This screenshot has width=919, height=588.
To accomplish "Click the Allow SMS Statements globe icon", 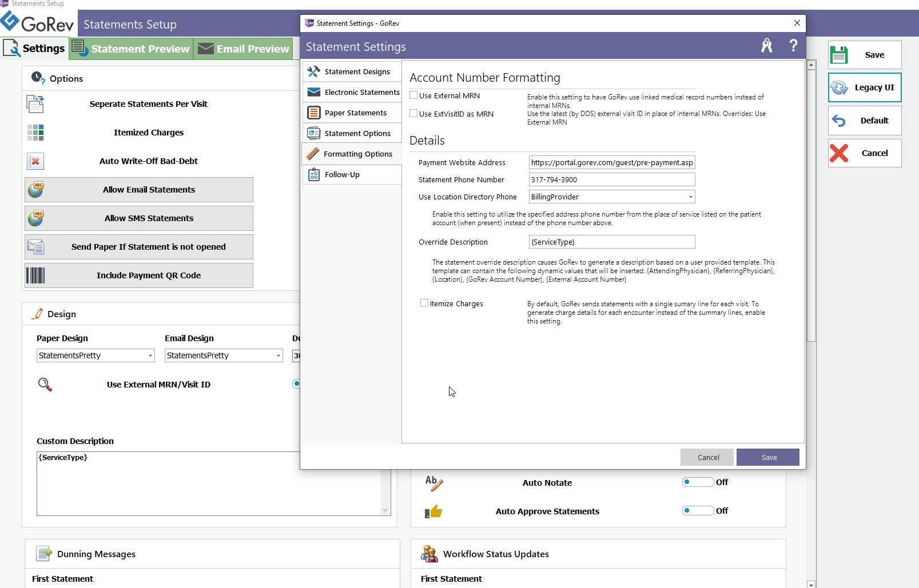I will pos(35,218).
